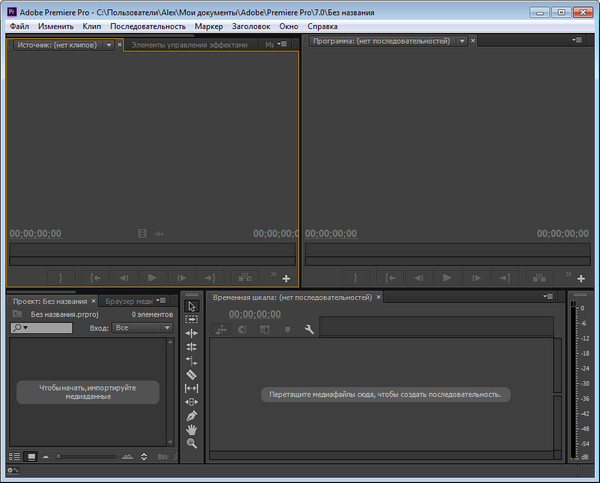Switch to Элементы управления эффектами tab
The width and height of the screenshot is (600, 483).
pyautogui.click(x=189, y=45)
